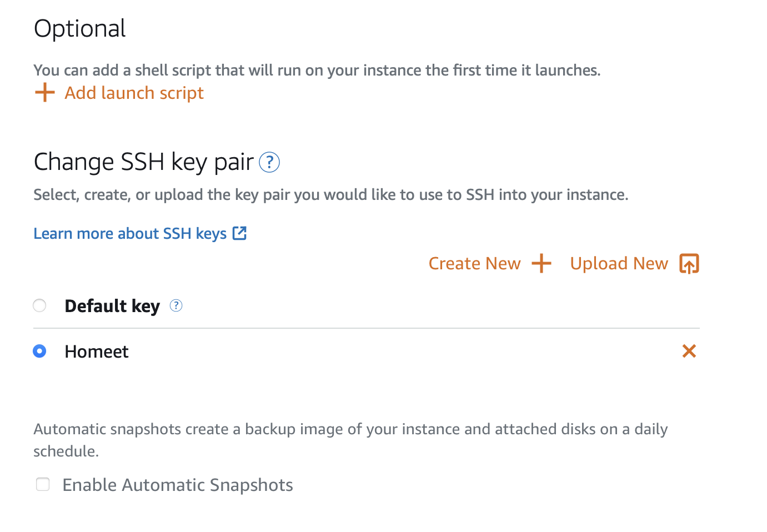
Task: Open help icon next to Change SSH key pair
Action: (x=269, y=163)
